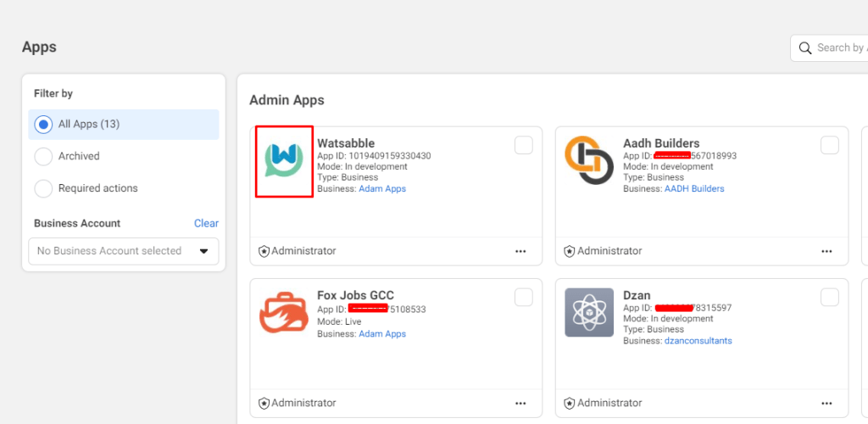Open the Fox Jobs GCC app logo
868x424 pixels.
pos(284,313)
